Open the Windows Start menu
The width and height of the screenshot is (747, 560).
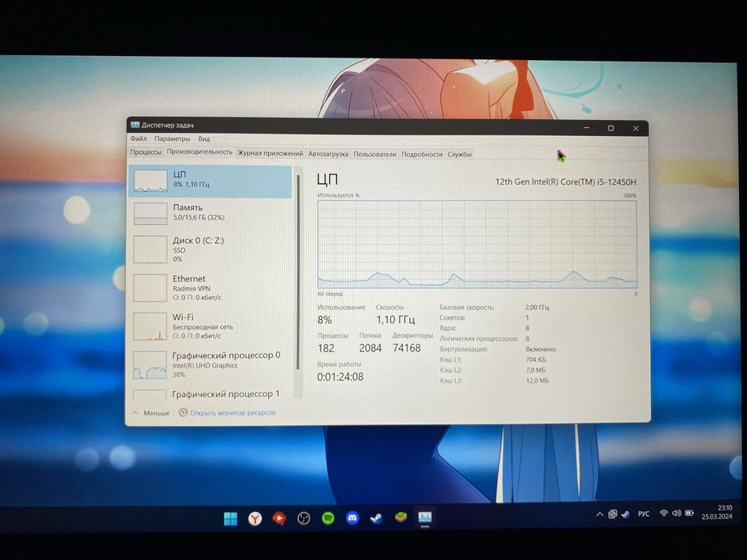[x=231, y=518]
